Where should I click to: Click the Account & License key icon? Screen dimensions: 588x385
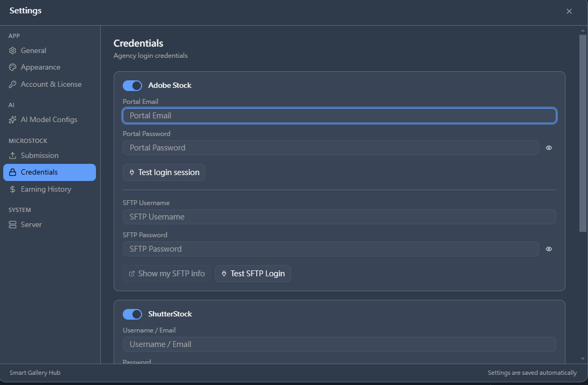pos(12,84)
